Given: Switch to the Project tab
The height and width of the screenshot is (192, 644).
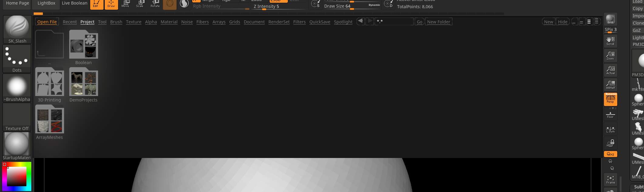Looking at the screenshot, I should coord(87,22).
